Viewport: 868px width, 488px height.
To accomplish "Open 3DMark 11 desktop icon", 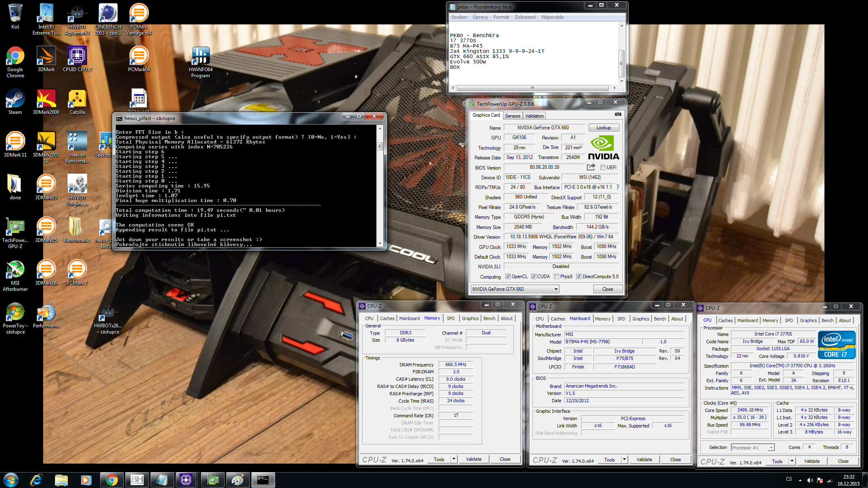I will [x=15, y=144].
